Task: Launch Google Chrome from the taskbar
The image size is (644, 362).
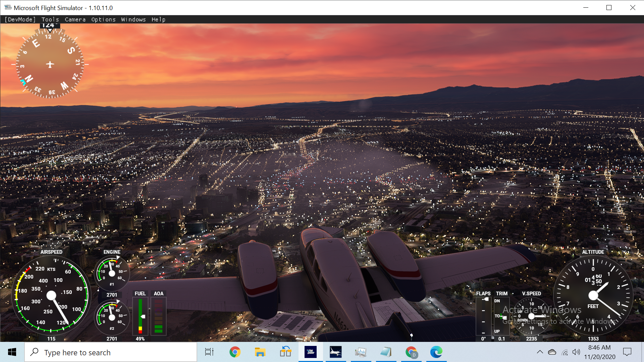Action: pos(235,352)
